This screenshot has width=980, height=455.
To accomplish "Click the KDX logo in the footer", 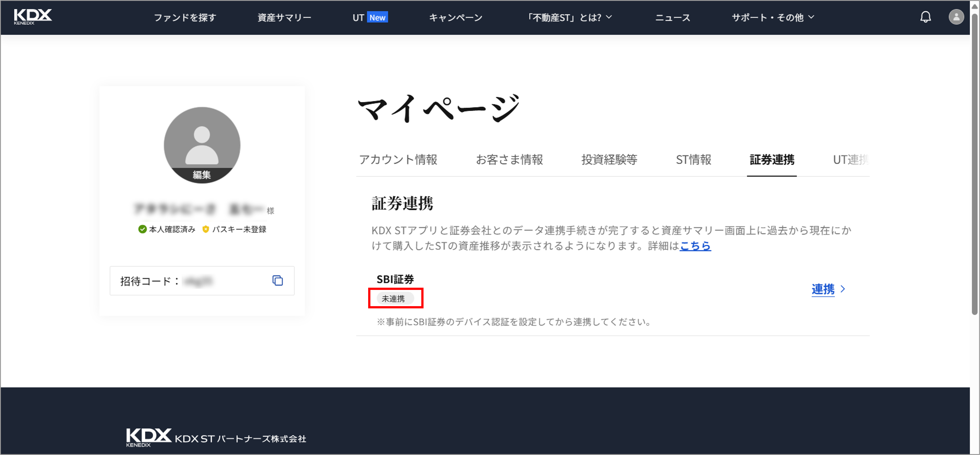I will tap(149, 437).
